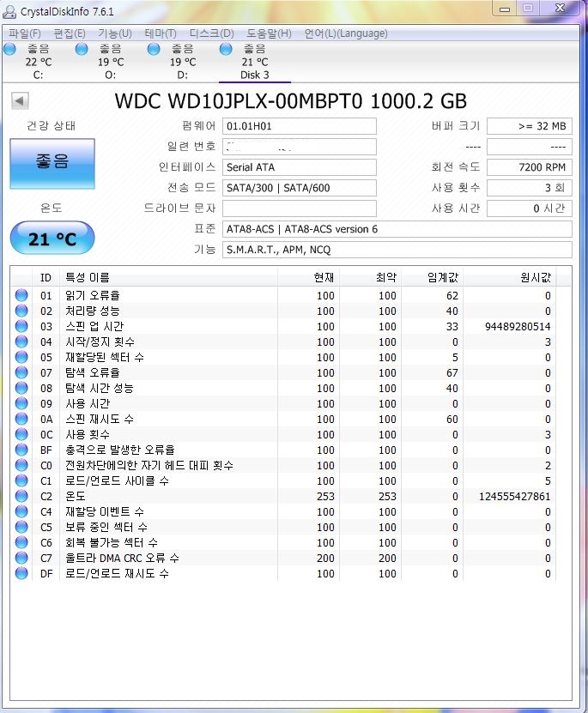The image size is (588, 713).
Task: Click the CrystalDiskInfo title bar app icon
Action: [9, 11]
